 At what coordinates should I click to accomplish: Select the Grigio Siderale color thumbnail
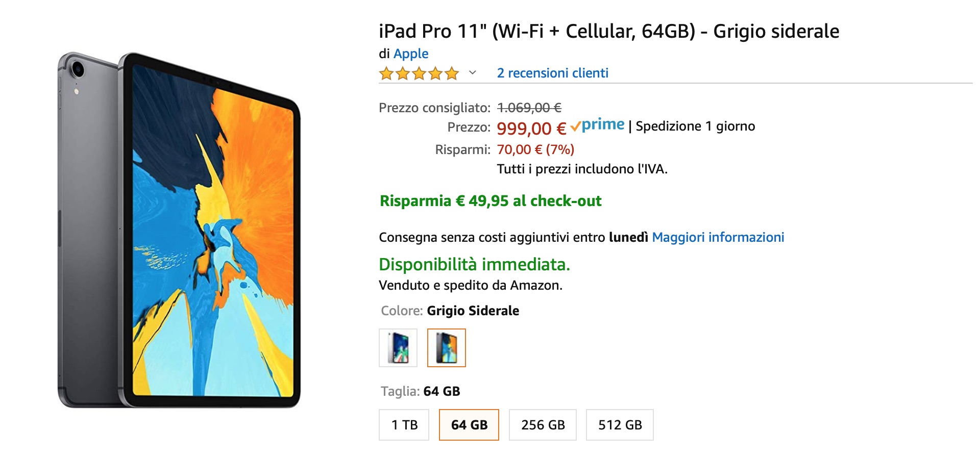pos(448,348)
